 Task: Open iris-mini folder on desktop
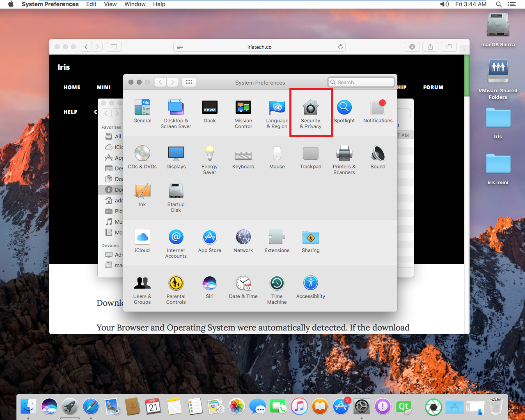coord(498,168)
